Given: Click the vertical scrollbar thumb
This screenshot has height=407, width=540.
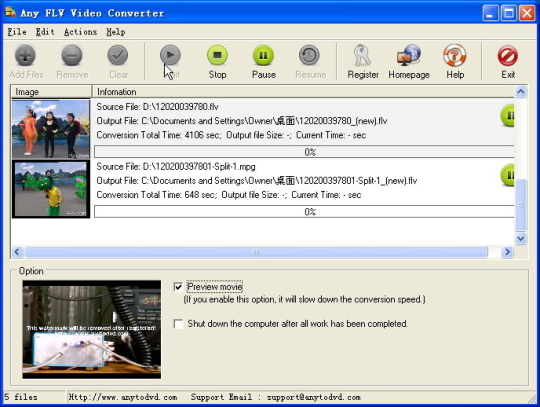Looking at the screenshot, I should coord(521,205).
